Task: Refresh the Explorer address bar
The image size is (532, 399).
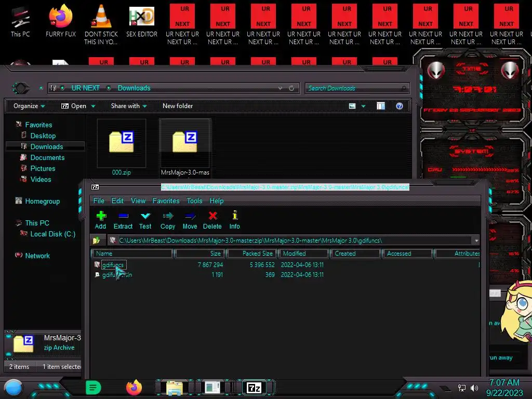Action: pos(291,88)
